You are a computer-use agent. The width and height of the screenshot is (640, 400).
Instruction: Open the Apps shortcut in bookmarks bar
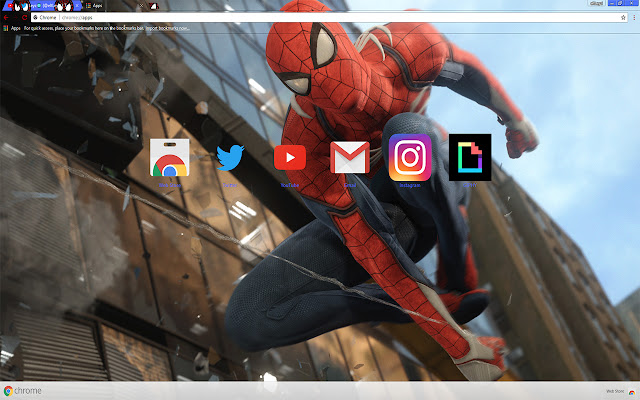coord(12,28)
